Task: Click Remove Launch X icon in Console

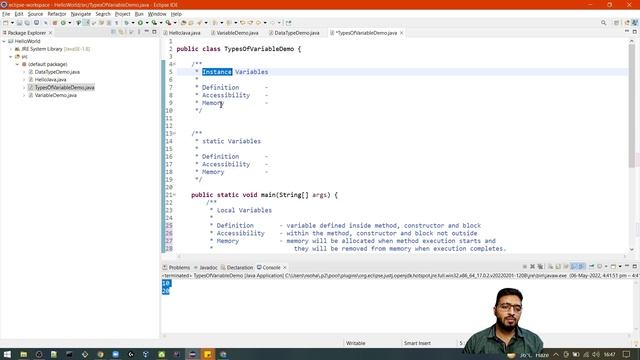Action: [x=532, y=267]
